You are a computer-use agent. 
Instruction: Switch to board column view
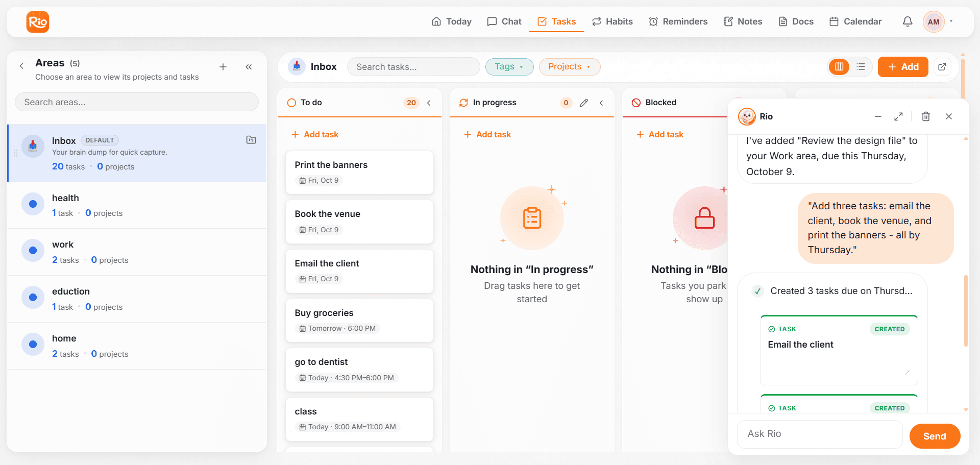coord(839,67)
